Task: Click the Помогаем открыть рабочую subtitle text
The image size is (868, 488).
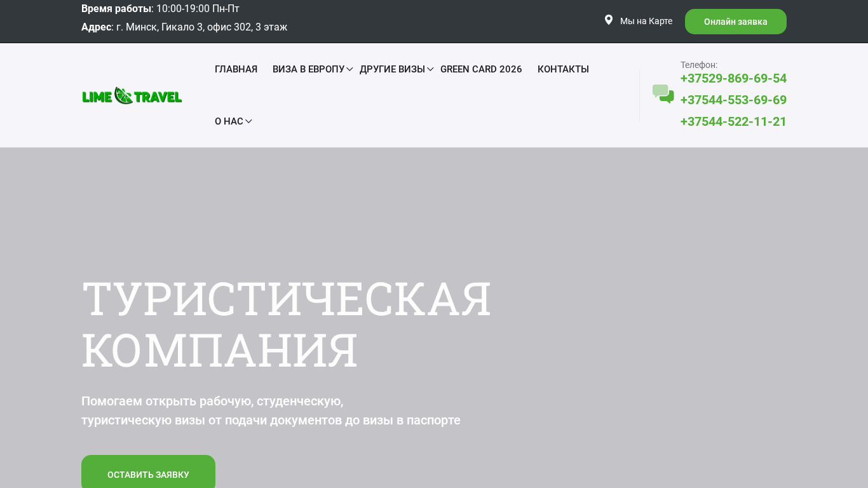Action: [x=271, y=410]
